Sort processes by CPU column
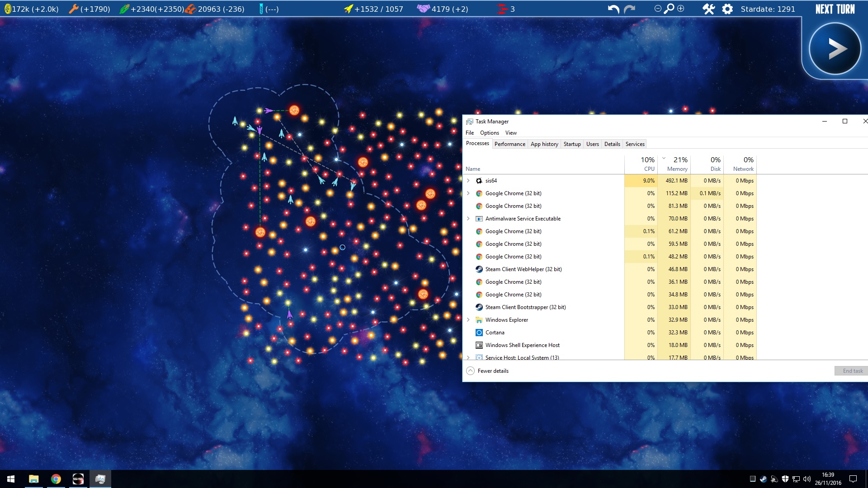The image size is (868, 488). point(641,164)
